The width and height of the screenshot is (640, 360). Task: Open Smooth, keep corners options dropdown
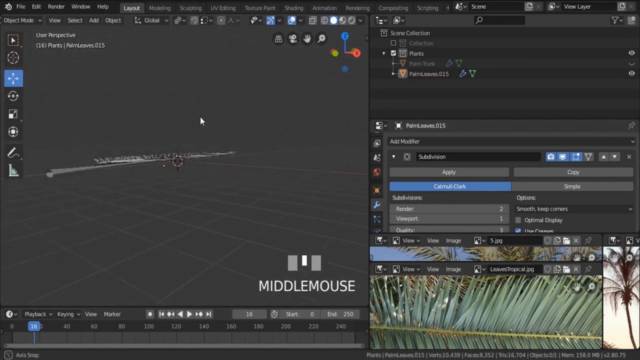click(574, 209)
